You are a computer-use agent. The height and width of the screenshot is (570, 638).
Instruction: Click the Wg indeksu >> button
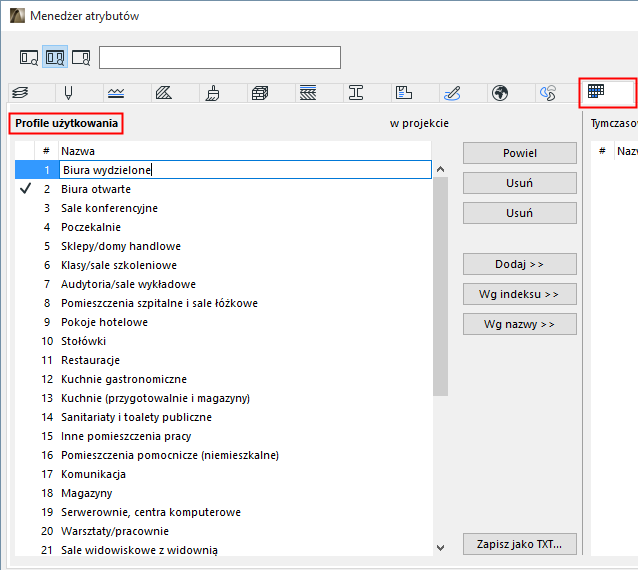point(520,294)
